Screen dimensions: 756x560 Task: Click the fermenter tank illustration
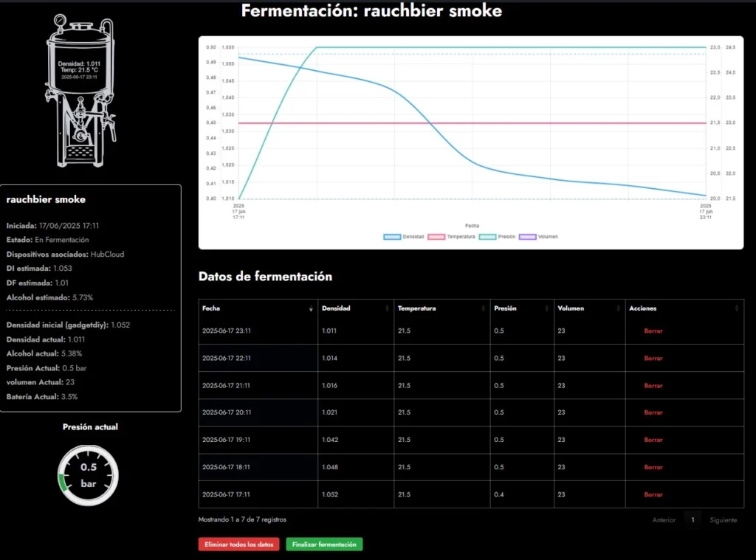tap(80, 91)
